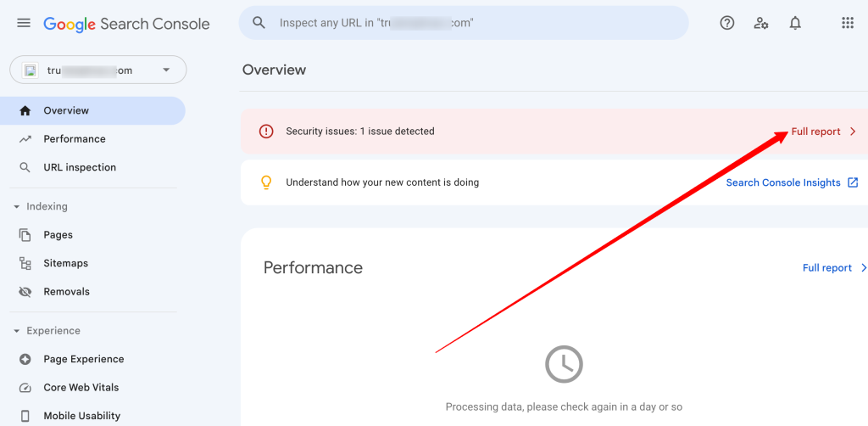Open the Help question mark icon
This screenshot has width=868, height=426.
(726, 23)
